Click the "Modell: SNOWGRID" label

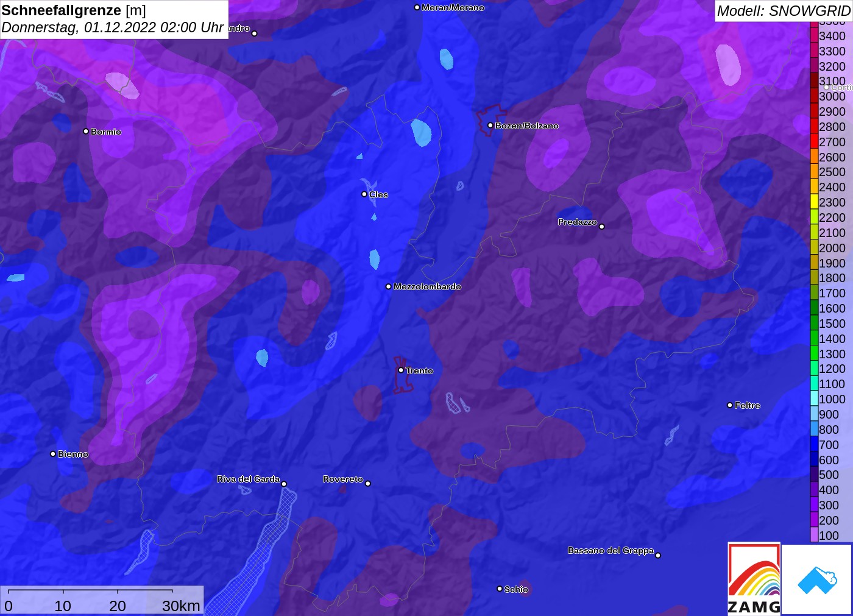[784, 11]
